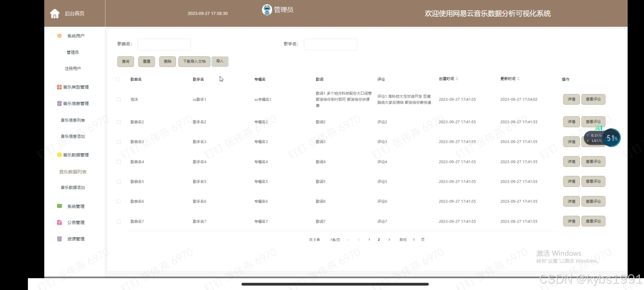Click the 系统管理 green chat icon

[59, 206]
